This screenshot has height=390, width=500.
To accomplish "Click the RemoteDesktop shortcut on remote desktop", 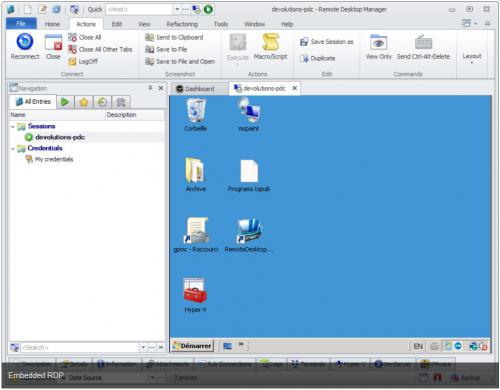I will tap(249, 235).
